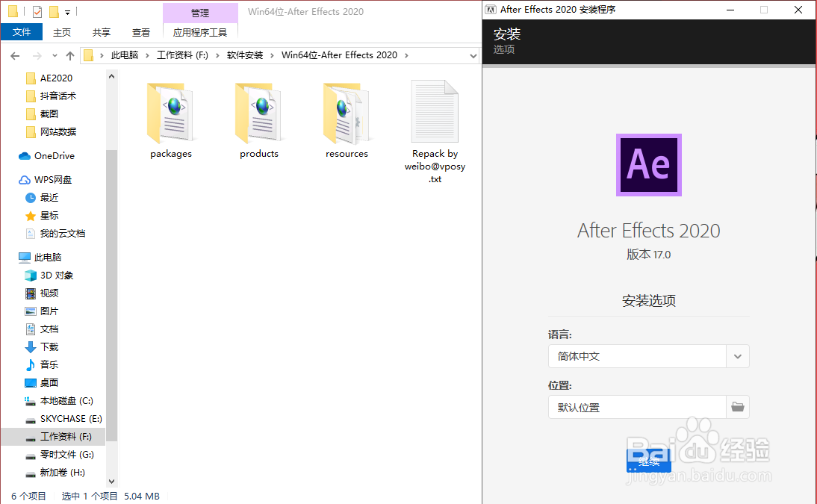The height and width of the screenshot is (504, 817).
Task: Click the After Effects icon in installer title bar
Action: pos(491,10)
